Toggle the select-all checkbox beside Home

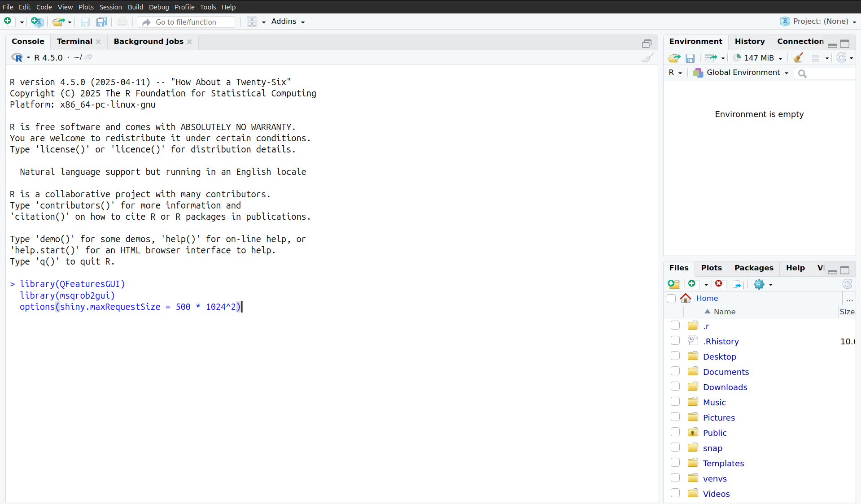[x=671, y=299]
